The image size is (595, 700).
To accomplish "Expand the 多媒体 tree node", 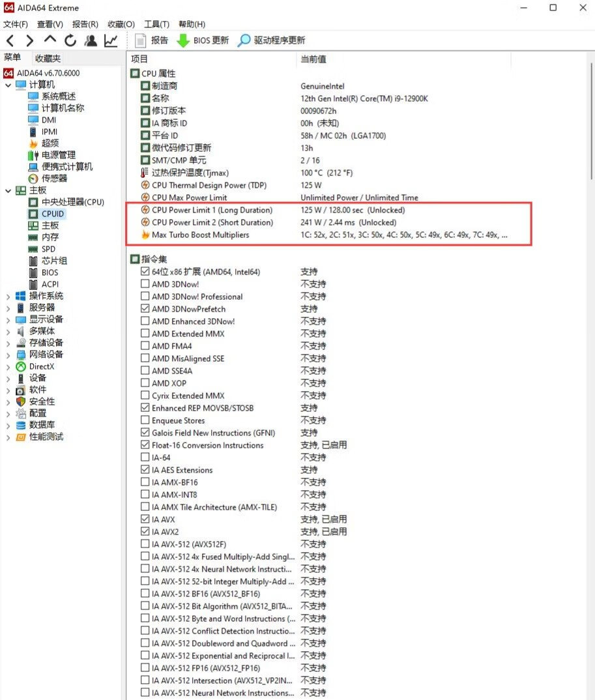I will (8, 331).
